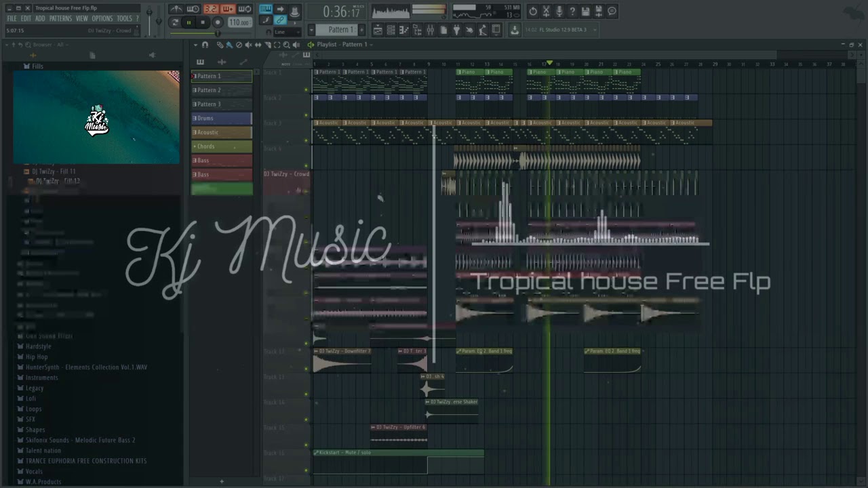Click the browser search magnifier icon
This screenshot has width=868, height=488.
pos(28,45)
